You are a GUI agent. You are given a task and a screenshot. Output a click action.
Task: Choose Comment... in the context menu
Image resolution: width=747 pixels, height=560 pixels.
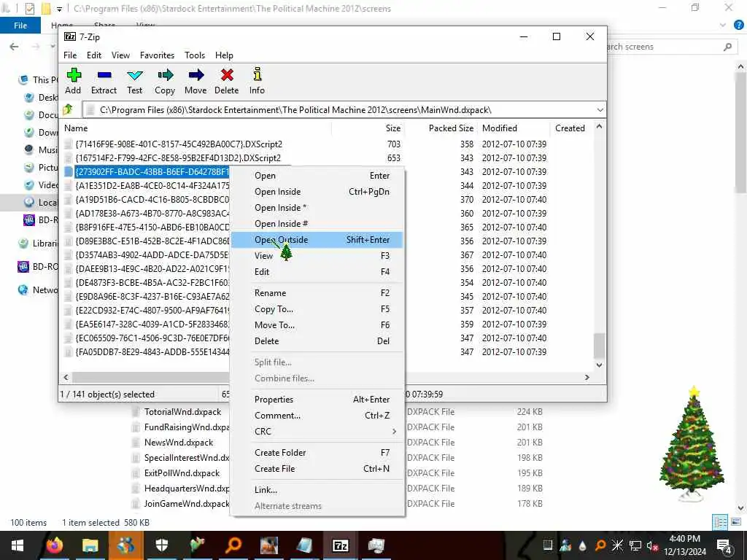click(x=317, y=415)
